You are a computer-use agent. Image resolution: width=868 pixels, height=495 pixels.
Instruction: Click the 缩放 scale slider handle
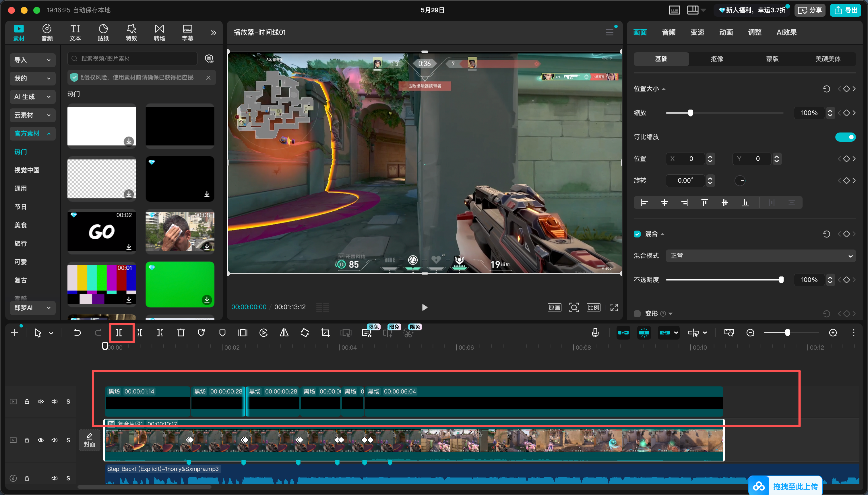pyautogui.click(x=690, y=113)
